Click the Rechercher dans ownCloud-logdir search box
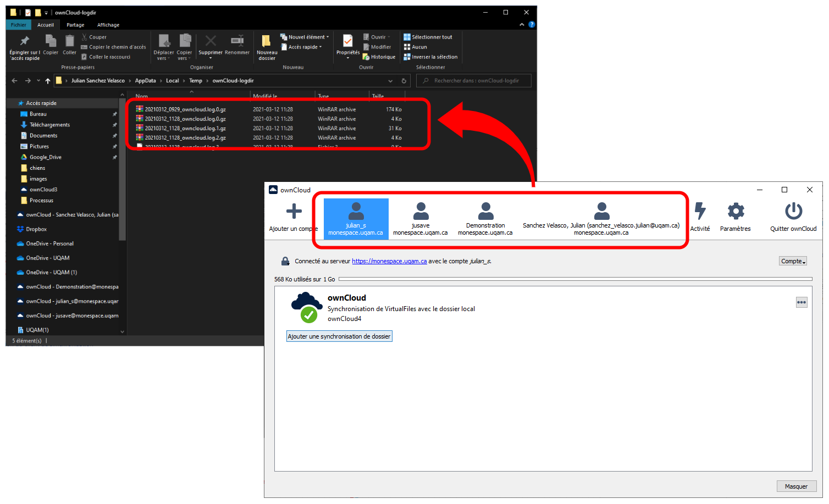The height and width of the screenshot is (504, 829). point(474,81)
